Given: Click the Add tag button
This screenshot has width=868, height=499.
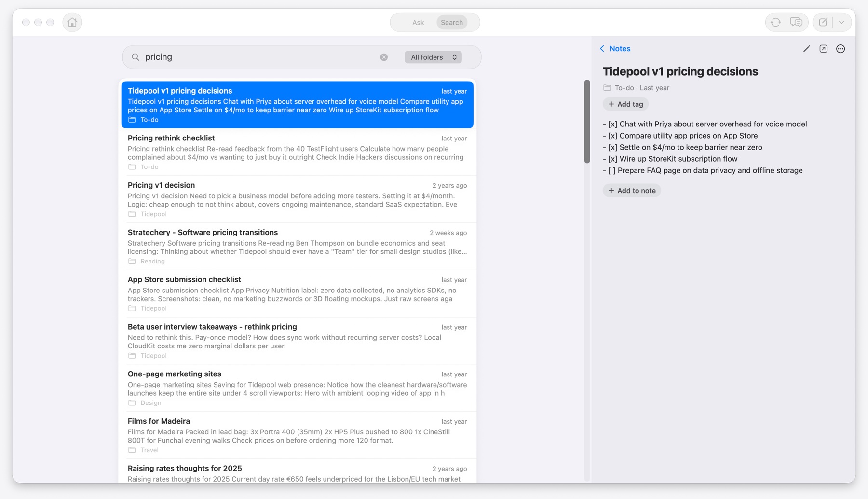Looking at the screenshot, I should (x=625, y=104).
